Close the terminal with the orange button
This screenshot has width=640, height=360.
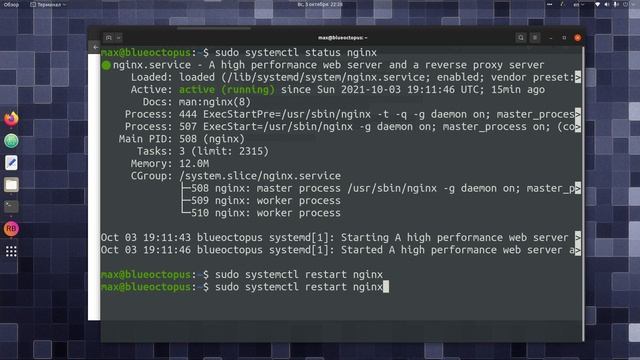(578, 38)
